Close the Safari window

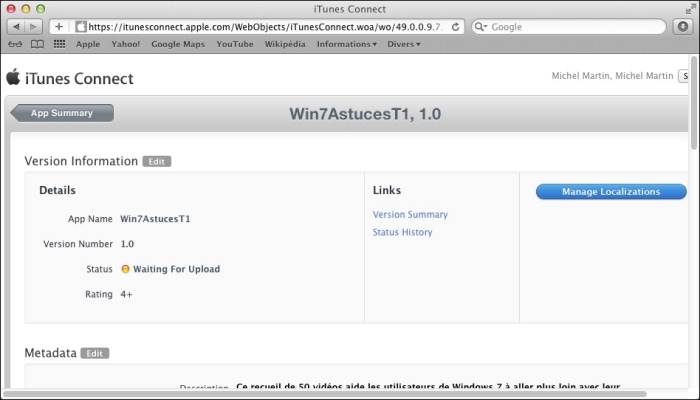[x=11, y=9]
